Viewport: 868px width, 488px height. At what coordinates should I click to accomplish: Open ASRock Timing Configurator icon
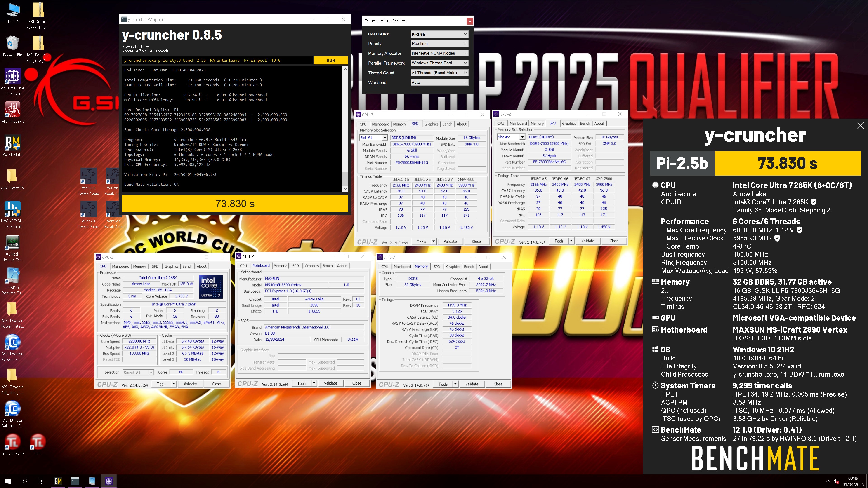click(12, 248)
